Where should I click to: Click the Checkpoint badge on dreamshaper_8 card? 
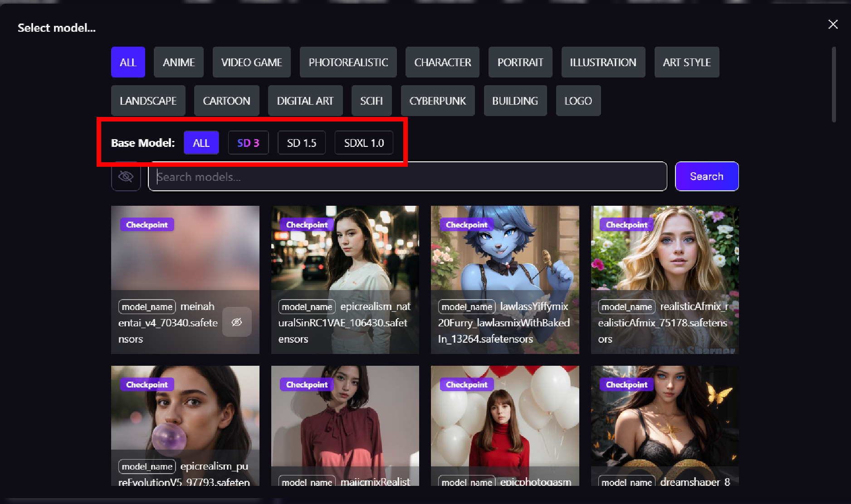(x=626, y=385)
